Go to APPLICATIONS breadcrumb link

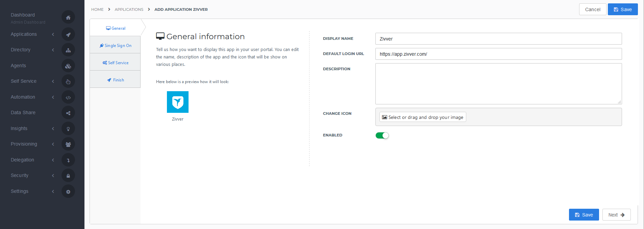(x=129, y=9)
